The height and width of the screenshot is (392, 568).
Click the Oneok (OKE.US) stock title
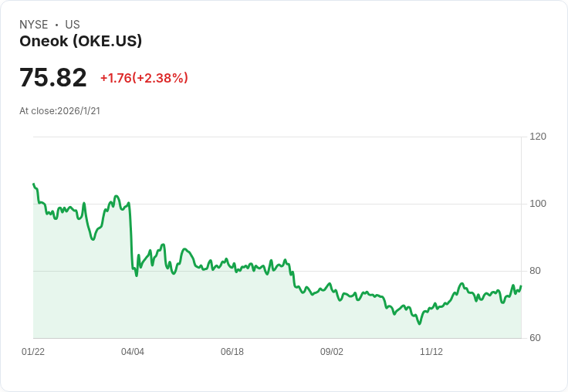click(80, 42)
